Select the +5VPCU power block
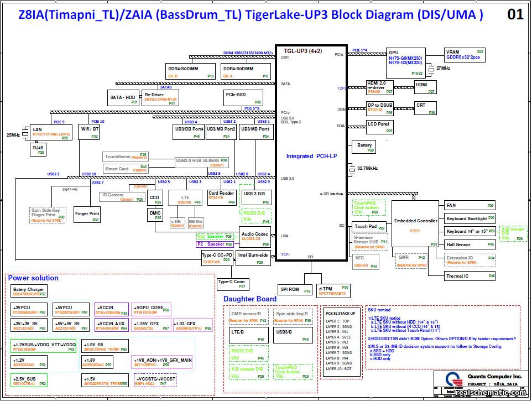The width and height of the screenshot is (532, 401). (x=71, y=309)
